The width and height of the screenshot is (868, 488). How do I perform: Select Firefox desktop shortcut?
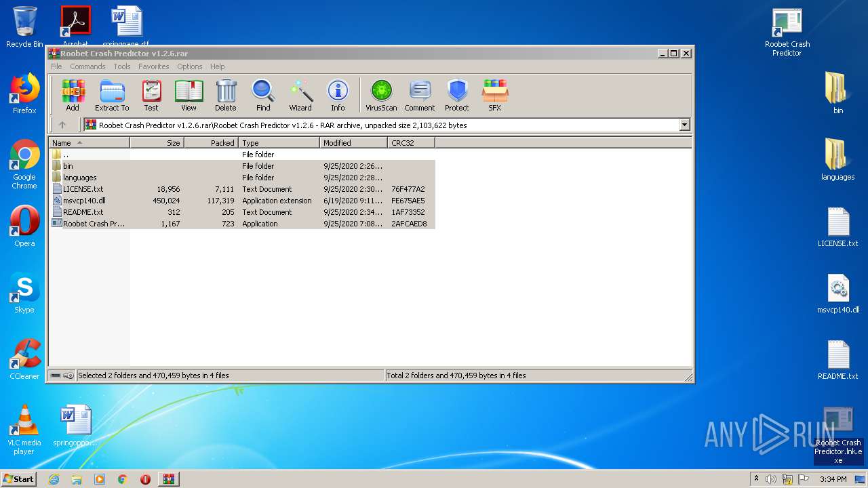pyautogui.click(x=24, y=94)
